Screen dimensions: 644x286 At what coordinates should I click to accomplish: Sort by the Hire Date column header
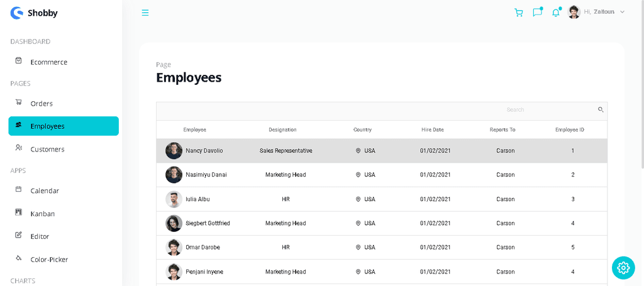point(433,129)
